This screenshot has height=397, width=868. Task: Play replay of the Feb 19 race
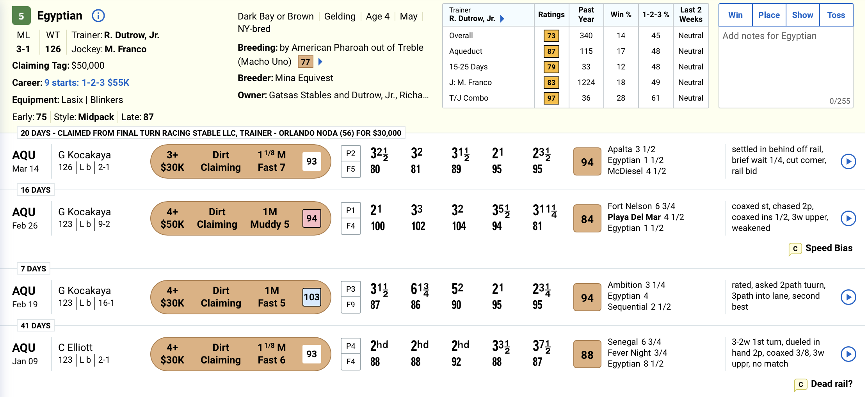(848, 297)
